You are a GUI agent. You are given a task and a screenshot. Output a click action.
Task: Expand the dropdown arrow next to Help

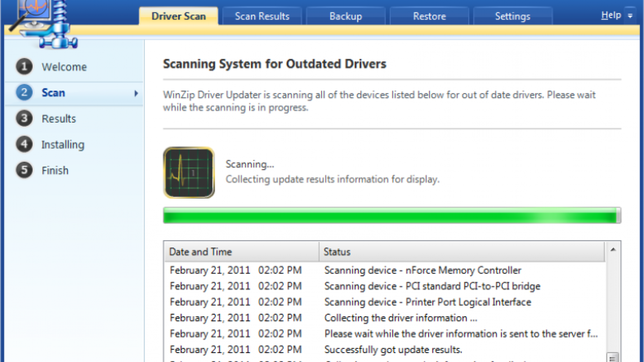click(x=630, y=16)
